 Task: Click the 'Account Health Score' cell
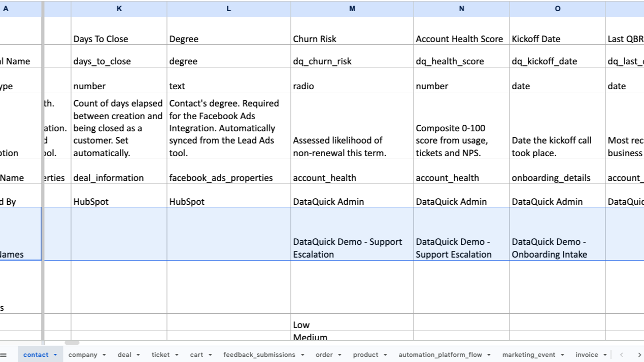tap(461, 31)
